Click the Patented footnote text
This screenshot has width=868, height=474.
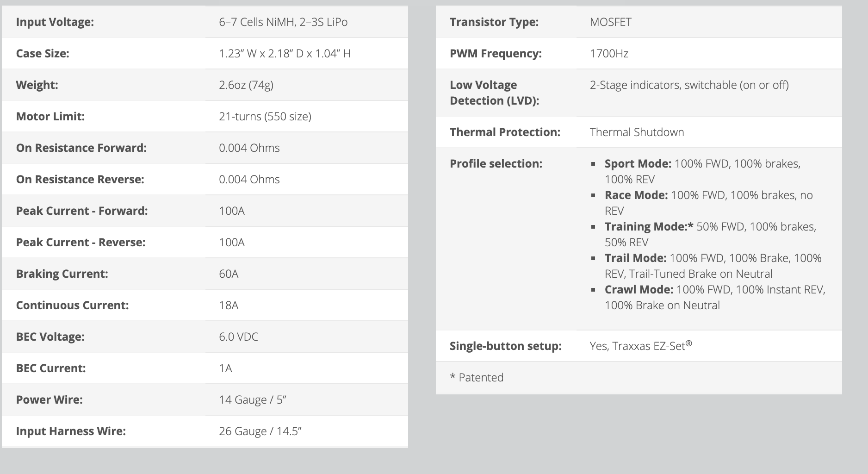click(477, 377)
